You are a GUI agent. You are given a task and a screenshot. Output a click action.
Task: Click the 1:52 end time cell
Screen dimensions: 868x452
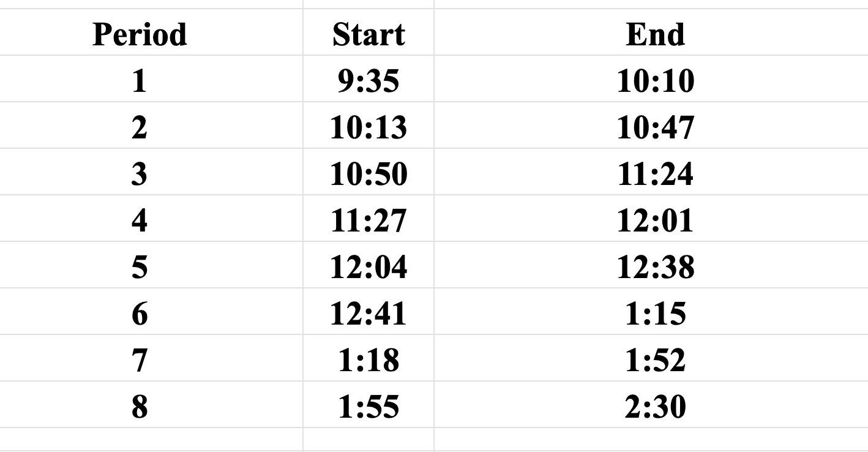(x=655, y=360)
